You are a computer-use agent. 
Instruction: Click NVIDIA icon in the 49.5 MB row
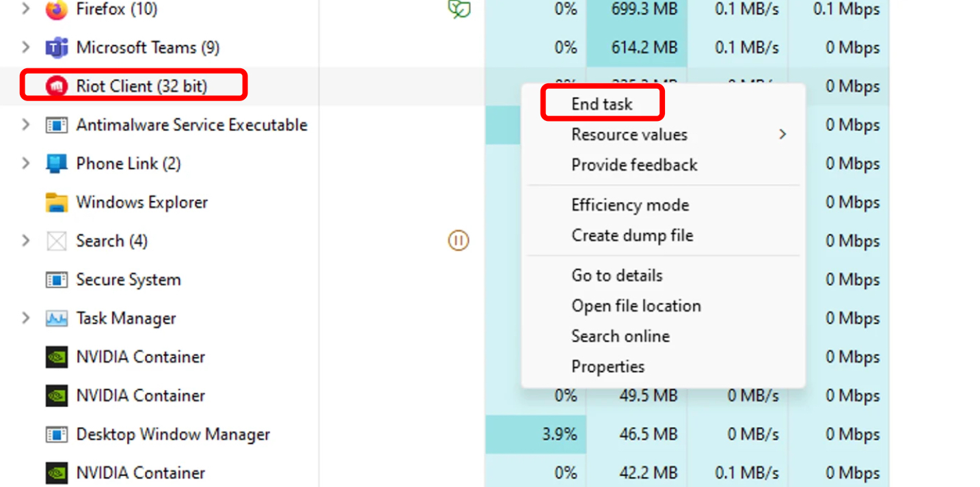click(57, 395)
